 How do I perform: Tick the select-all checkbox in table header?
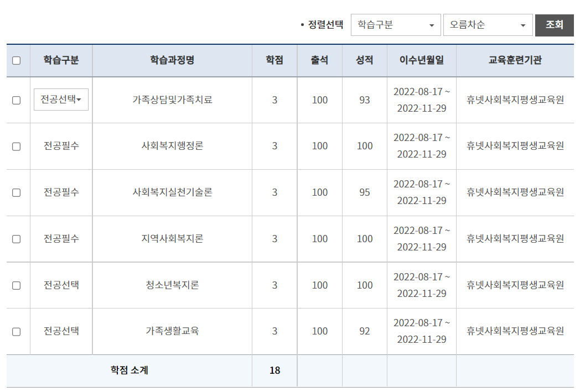pyautogui.click(x=16, y=61)
